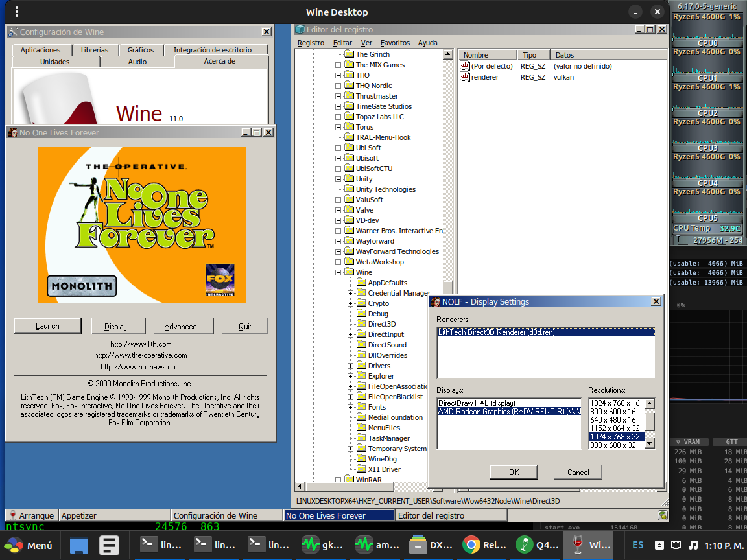
Task: Expand the Ubisoft registry key
Action: [338, 158]
